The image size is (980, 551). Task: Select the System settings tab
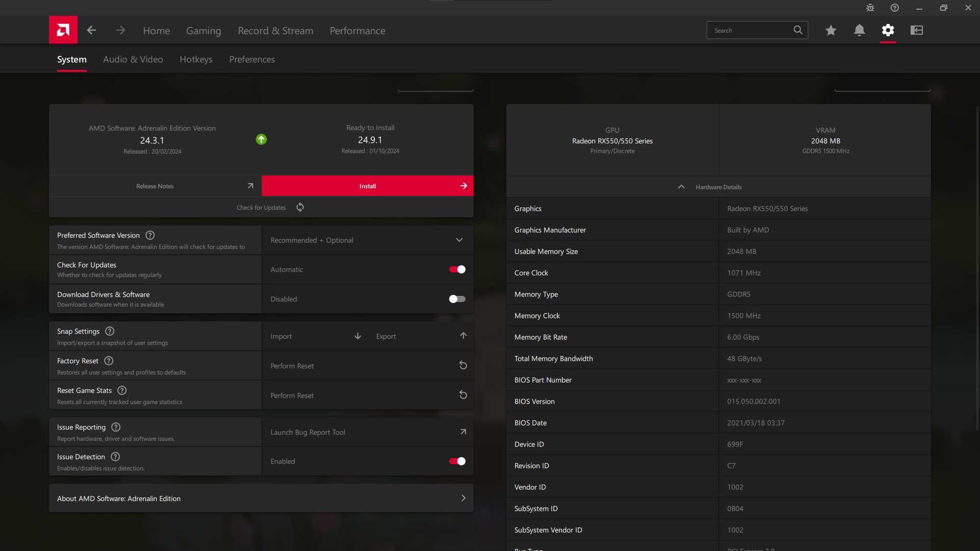[x=72, y=59]
